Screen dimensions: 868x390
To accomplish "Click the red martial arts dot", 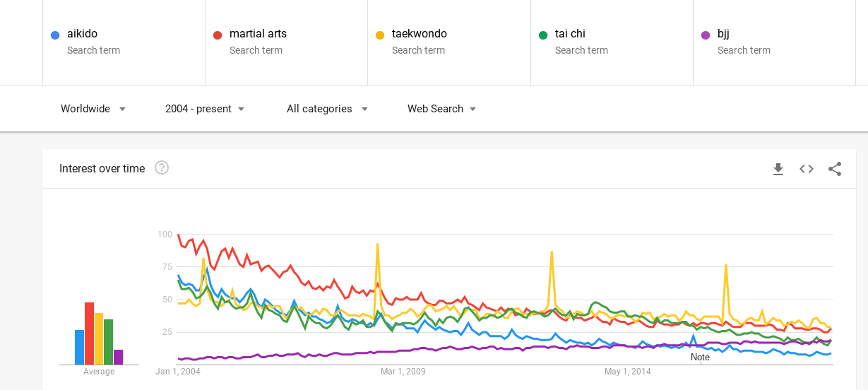I will tap(218, 35).
